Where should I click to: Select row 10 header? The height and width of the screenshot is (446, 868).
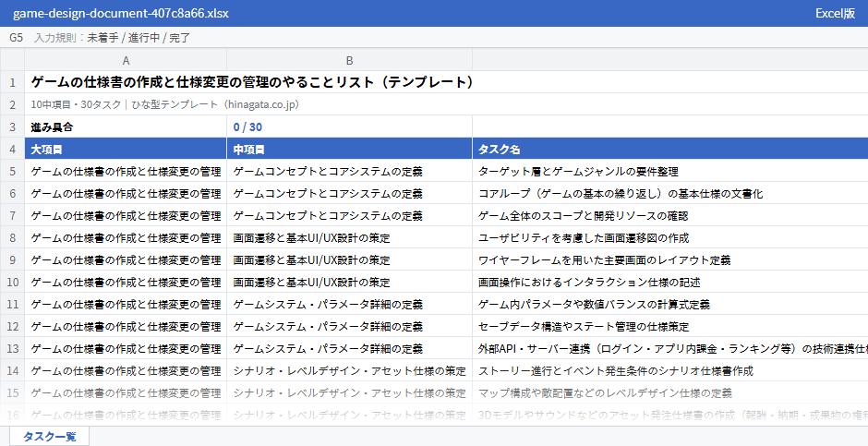[12, 283]
